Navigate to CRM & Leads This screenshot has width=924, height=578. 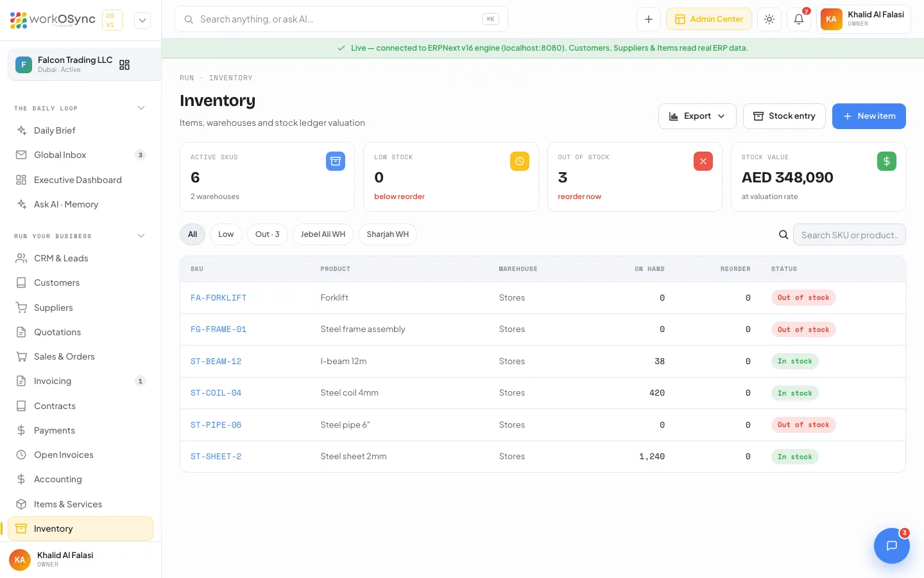click(80, 258)
